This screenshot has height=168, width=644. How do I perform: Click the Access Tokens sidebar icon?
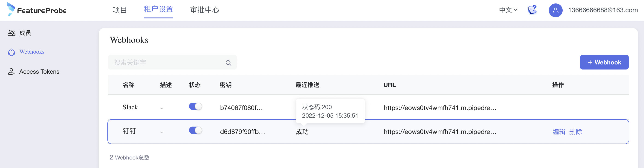coord(12,72)
